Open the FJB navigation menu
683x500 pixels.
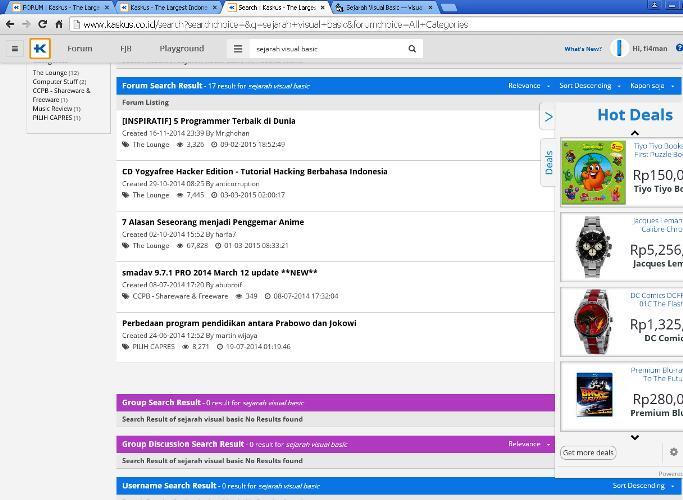[x=126, y=48]
